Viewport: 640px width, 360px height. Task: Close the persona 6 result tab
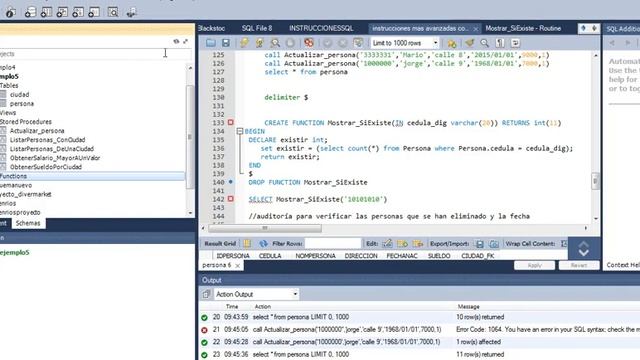238,266
